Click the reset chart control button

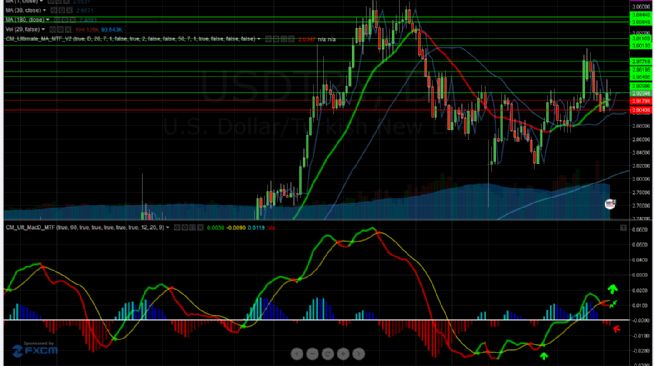coord(328,353)
